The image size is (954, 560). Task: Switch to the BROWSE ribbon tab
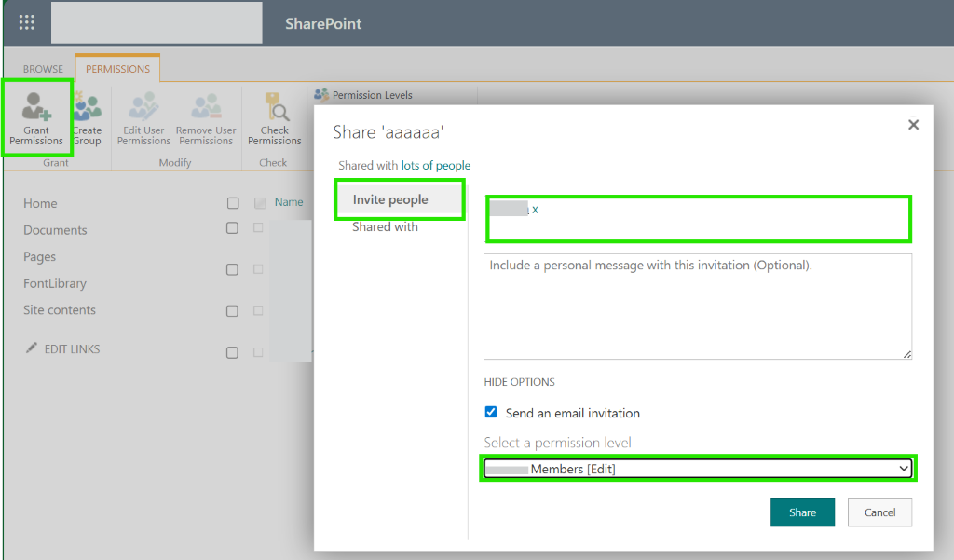pos(43,69)
